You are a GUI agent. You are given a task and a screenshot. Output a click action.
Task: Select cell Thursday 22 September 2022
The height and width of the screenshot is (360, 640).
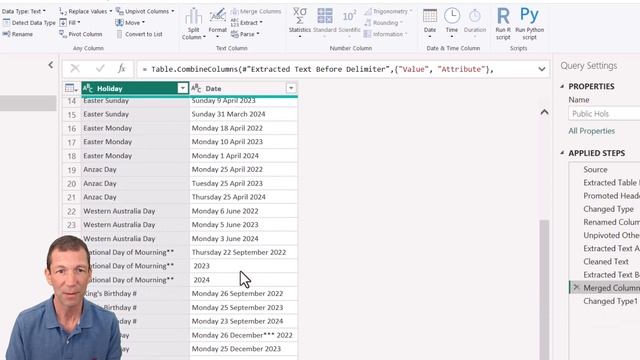pos(244,252)
